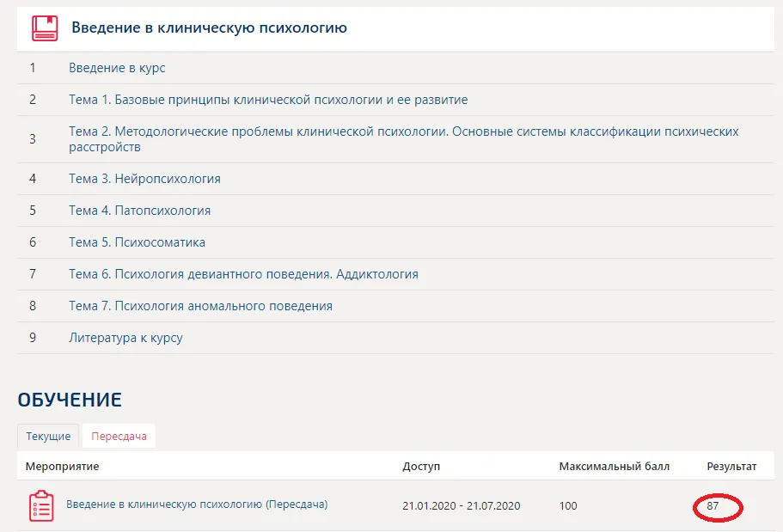Click the clipboard icon beside the retake event
Screen dimensions: 783x532
(40, 505)
